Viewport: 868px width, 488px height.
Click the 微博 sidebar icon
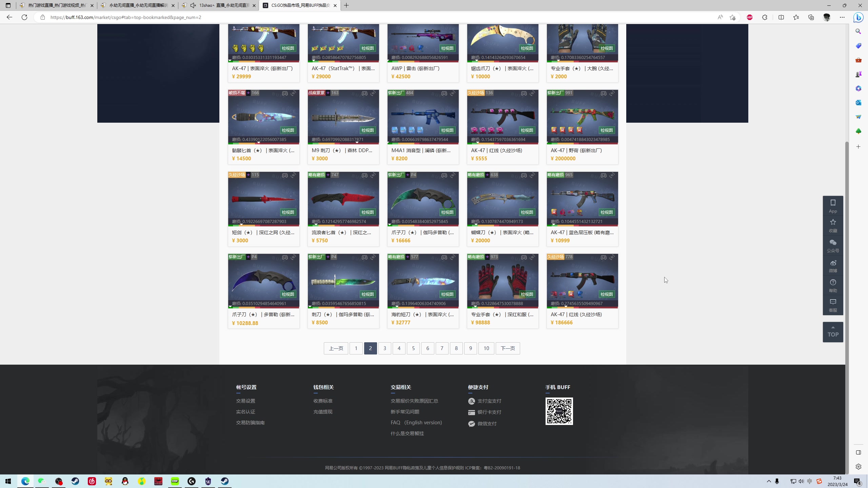coord(833,266)
